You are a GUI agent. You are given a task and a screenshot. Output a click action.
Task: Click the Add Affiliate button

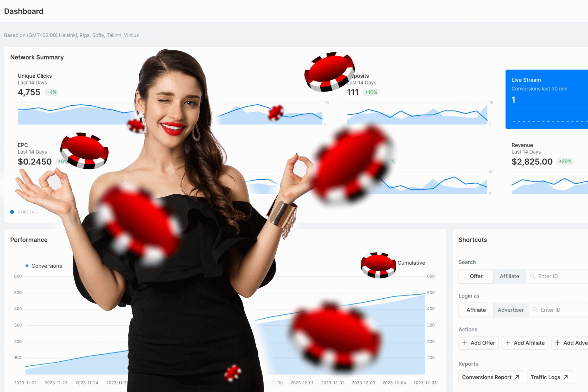(525, 343)
